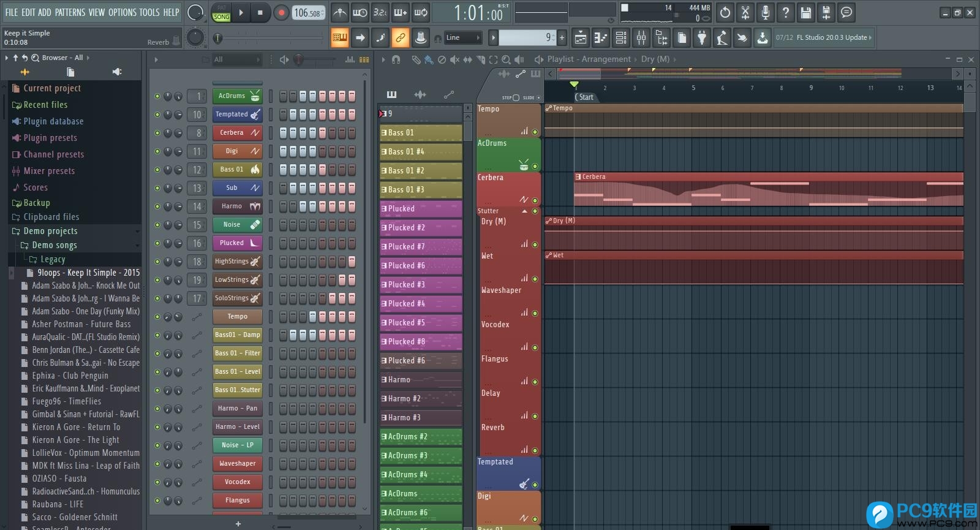Viewport: 980px width, 530px height.
Task: Toggle the link/multilink controllers icon
Action: point(400,37)
